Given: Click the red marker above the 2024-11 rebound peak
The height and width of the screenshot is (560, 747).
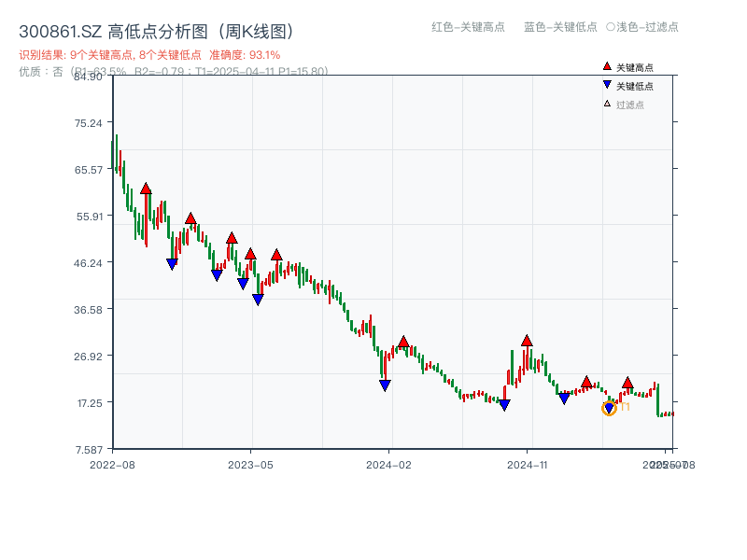Looking at the screenshot, I should pos(527,342).
